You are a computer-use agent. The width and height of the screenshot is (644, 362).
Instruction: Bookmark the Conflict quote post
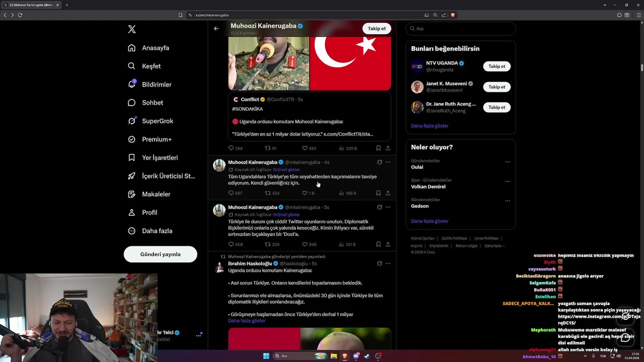tap(378, 148)
